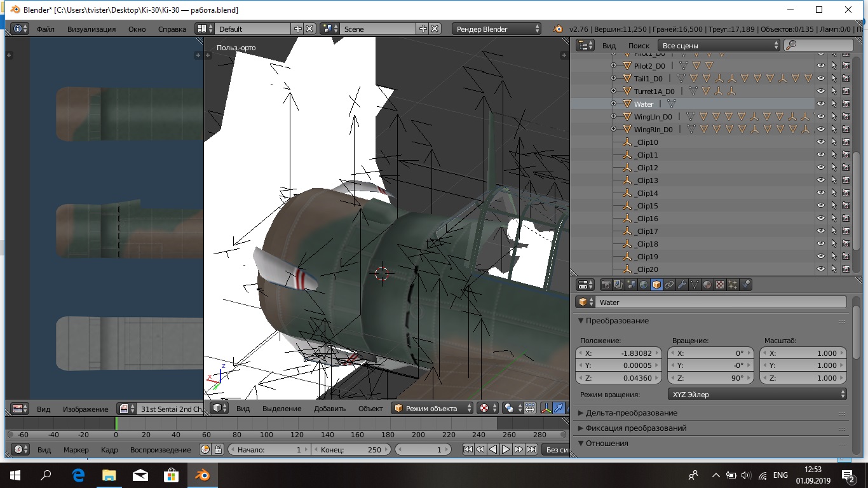Viewport: 868px width, 488px height.
Task: Open the 'Файл' menu
Action: click(45, 29)
